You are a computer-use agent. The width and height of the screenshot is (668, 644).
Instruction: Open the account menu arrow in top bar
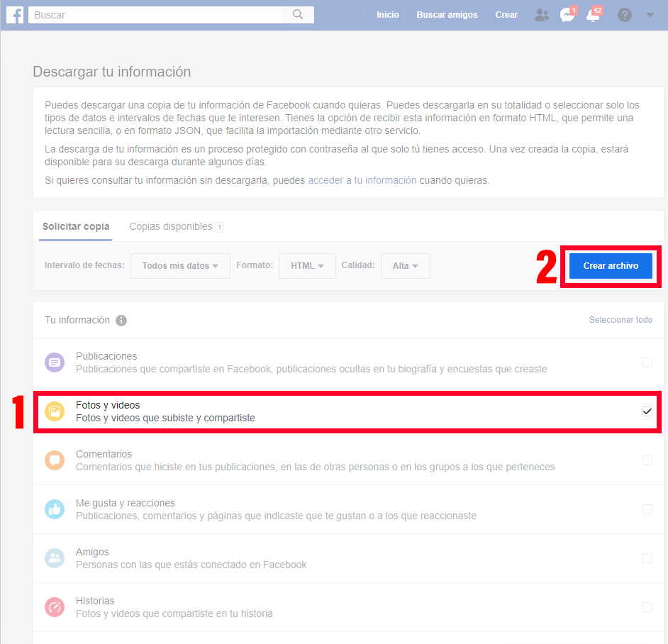coord(650,15)
